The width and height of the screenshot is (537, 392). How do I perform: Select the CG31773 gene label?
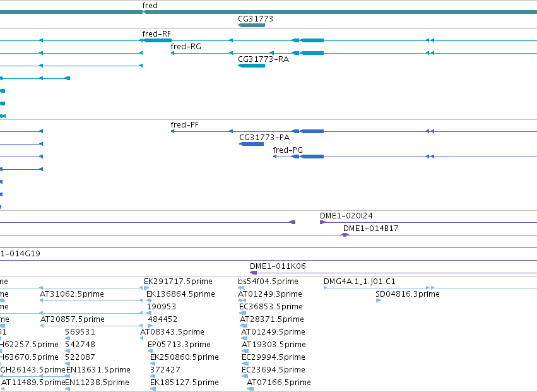click(256, 19)
